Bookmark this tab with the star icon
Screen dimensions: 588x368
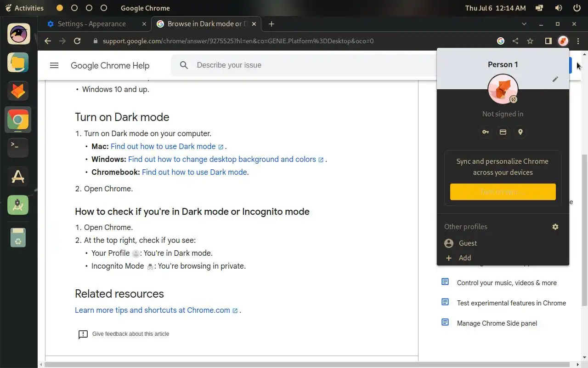530,41
